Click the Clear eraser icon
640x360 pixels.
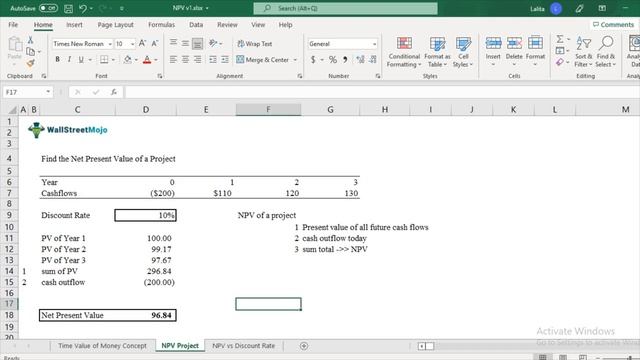(560, 62)
